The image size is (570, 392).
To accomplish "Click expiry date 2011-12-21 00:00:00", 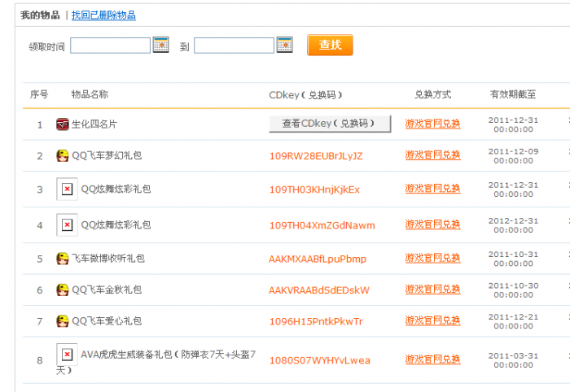I will click(513, 321).
